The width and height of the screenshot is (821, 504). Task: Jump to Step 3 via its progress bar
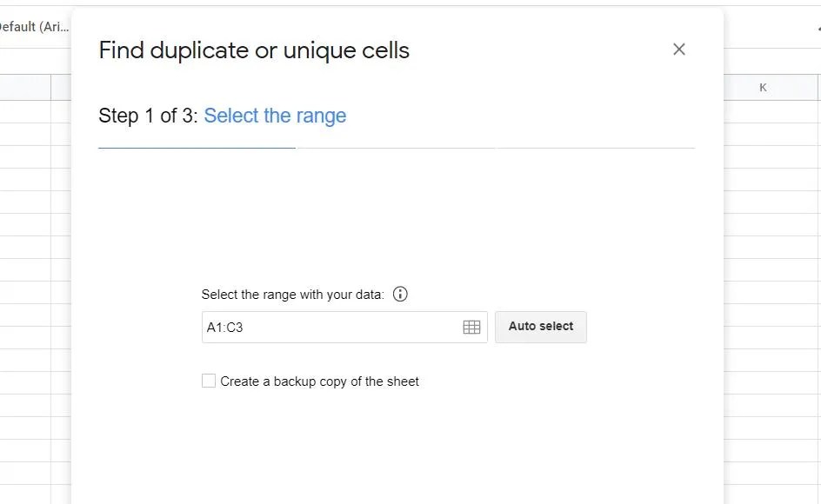[x=595, y=149]
